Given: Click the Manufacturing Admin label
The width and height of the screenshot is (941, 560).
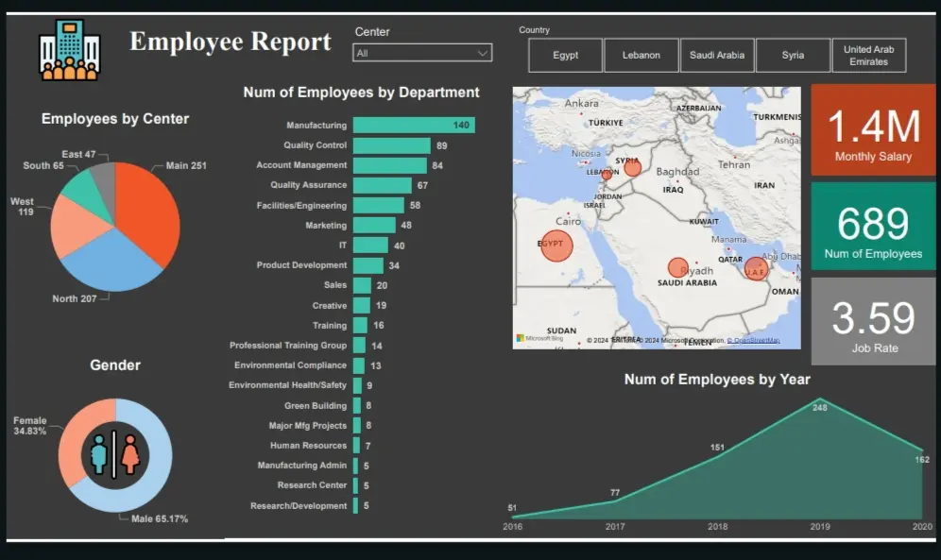Looking at the screenshot, I should 302,466.
